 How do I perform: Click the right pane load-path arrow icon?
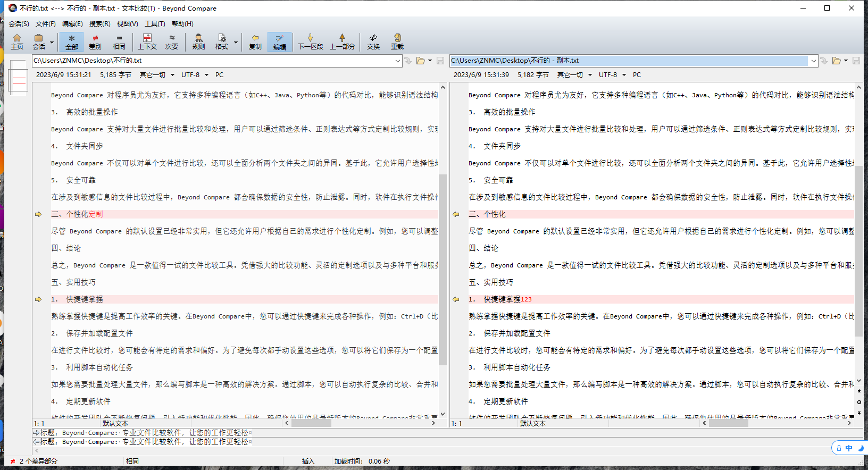point(824,61)
